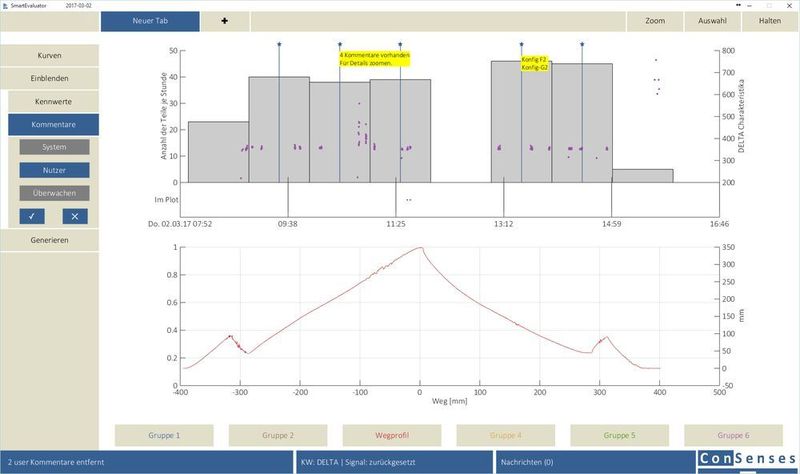Toggle the Gruppe 1 curve group
The width and height of the screenshot is (800, 474).
164,435
